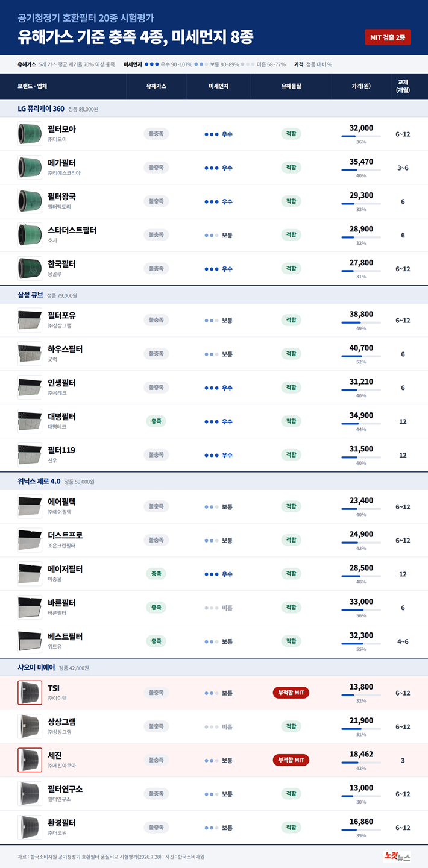Click the price bar under 38,800

click(x=361, y=322)
